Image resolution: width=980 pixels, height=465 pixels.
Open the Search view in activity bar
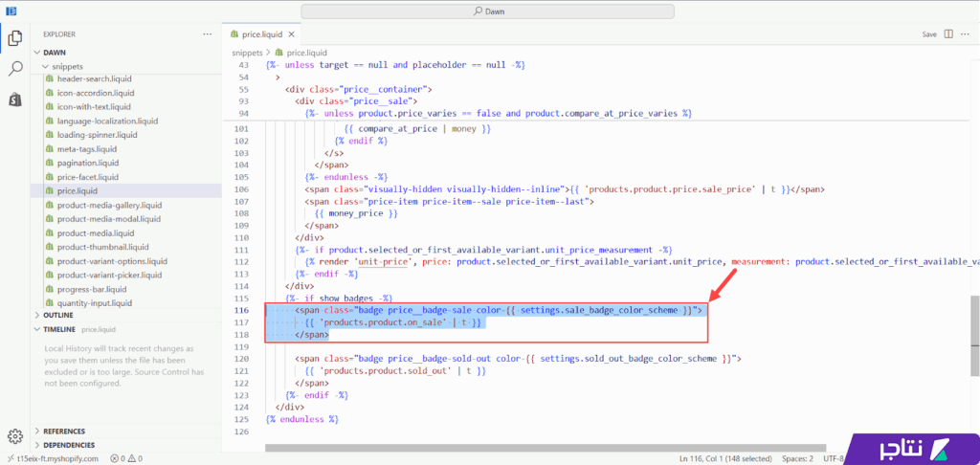(15, 69)
